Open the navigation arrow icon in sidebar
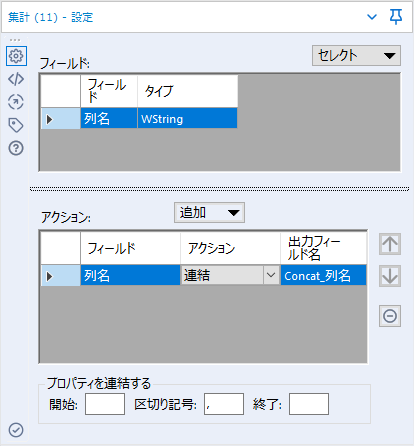414x446 pixels. (16, 102)
